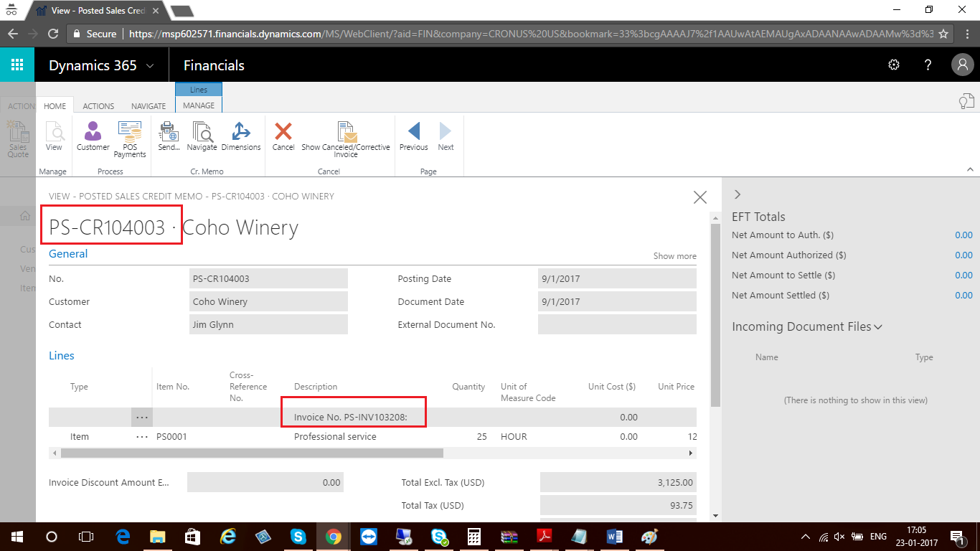The width and height of the screenshot is (980, 551).
Task: Open the help question mark icon
Action: pyautogui.click(x=928, y=65)
